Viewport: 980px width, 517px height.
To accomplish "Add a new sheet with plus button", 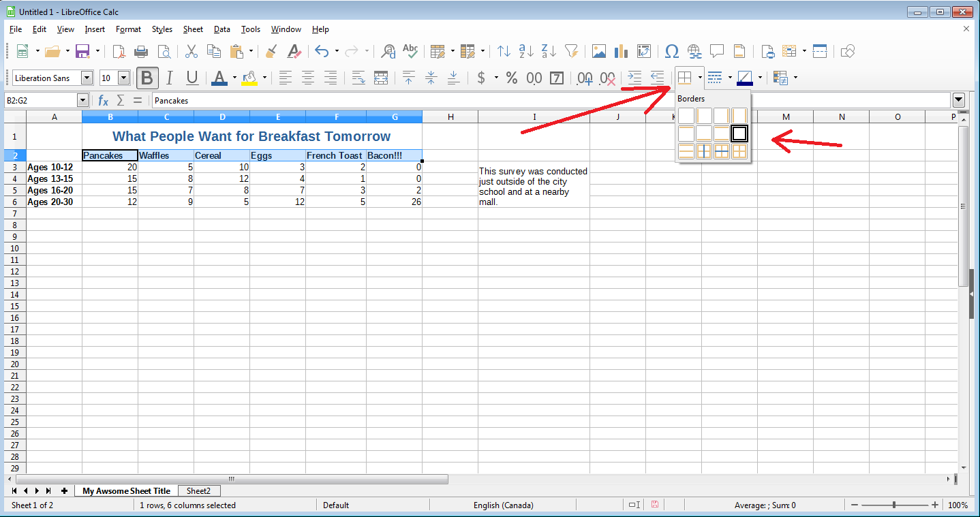I will point(64,490).
